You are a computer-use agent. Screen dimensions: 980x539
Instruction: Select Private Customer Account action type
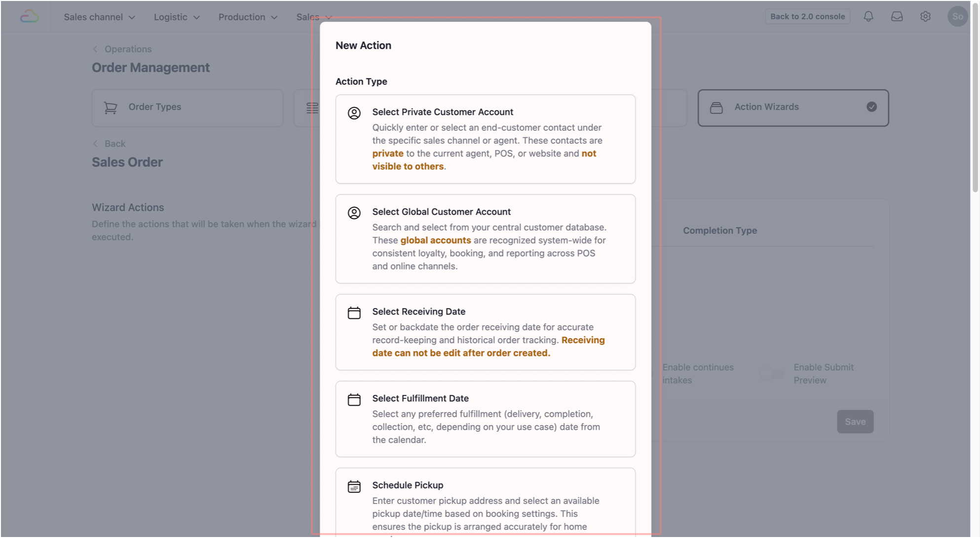pos(485,139)
